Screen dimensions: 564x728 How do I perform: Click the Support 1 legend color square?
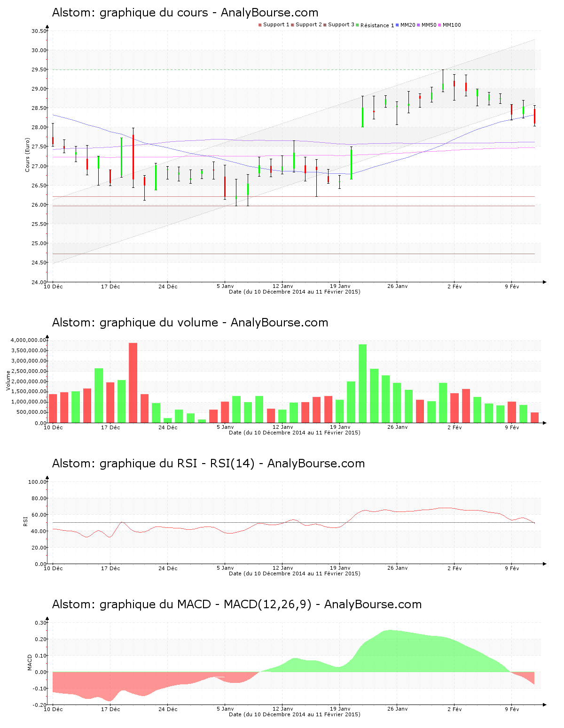[260, 25]
